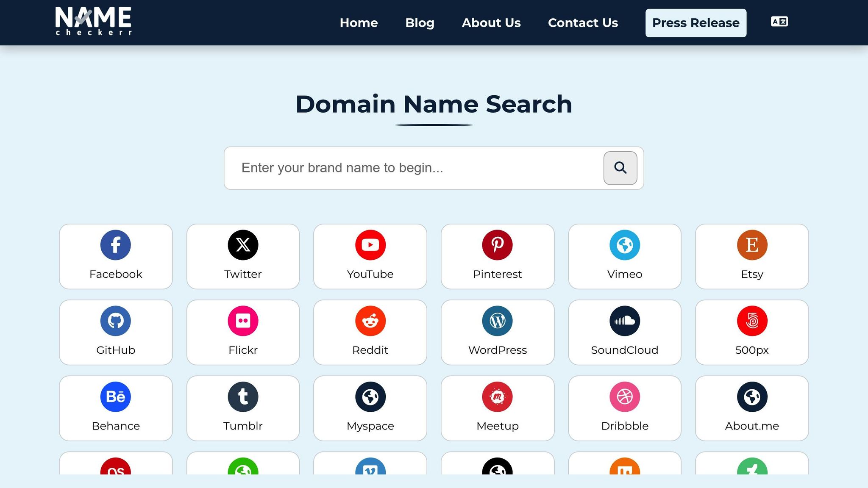Open the SoundCloud tile
Image resolution: width=868 pixels, height=488 pixels.
coord(624,333)
